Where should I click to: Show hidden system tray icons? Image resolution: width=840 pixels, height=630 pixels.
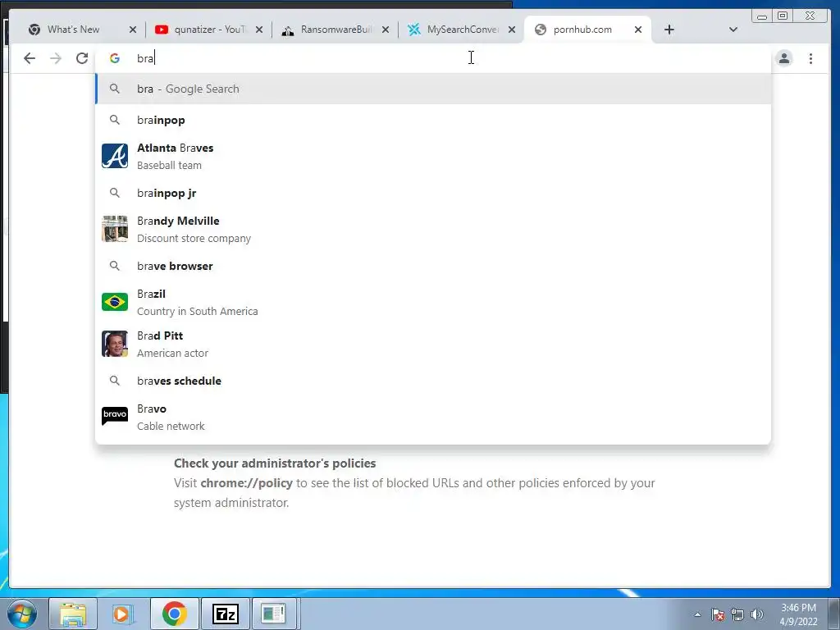(697, 614)
